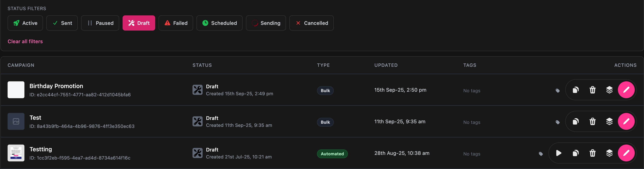Start the Testting campaign with play button

pyautogui.click(x=558, y=153)
